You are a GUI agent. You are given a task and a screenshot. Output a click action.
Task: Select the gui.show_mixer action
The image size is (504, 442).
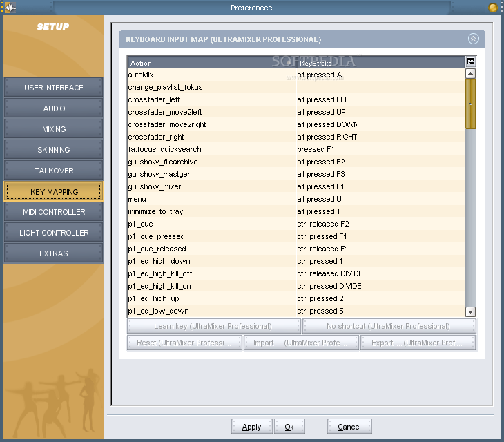click(x=296, y=186)
